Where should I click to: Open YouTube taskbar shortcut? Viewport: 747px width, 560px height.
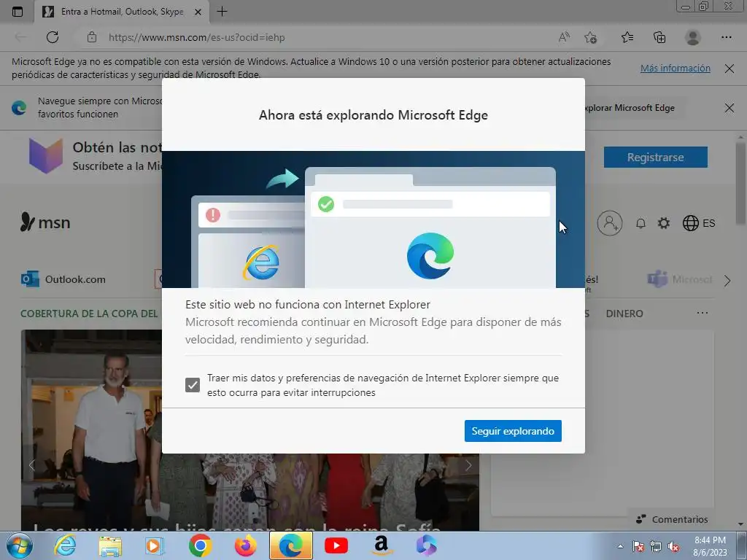tap(336, 545)
